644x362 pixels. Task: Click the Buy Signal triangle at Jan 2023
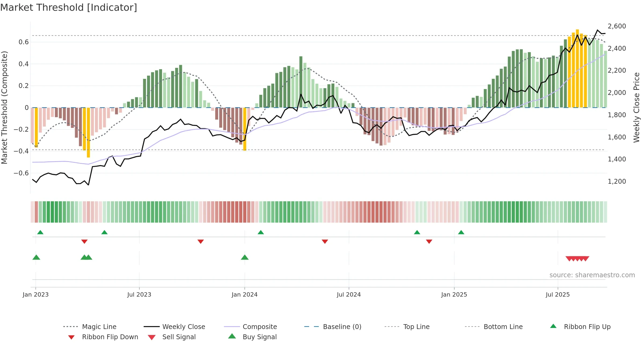coord(36,257)
